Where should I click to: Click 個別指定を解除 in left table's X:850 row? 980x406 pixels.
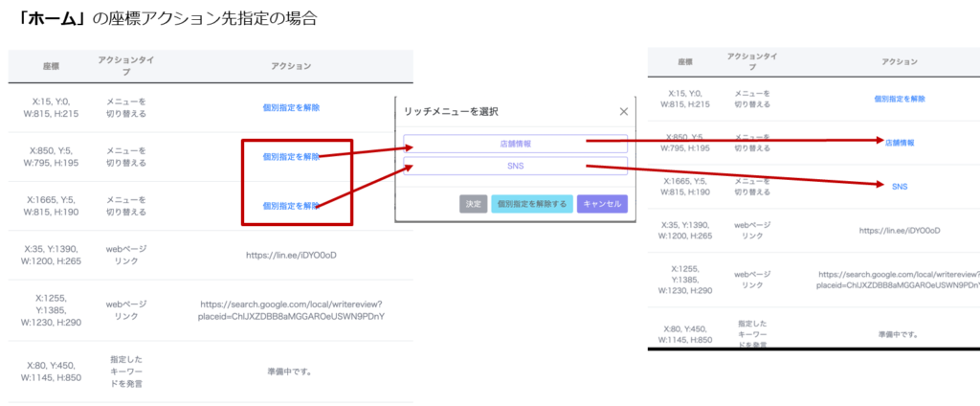[x=291, y=157]
